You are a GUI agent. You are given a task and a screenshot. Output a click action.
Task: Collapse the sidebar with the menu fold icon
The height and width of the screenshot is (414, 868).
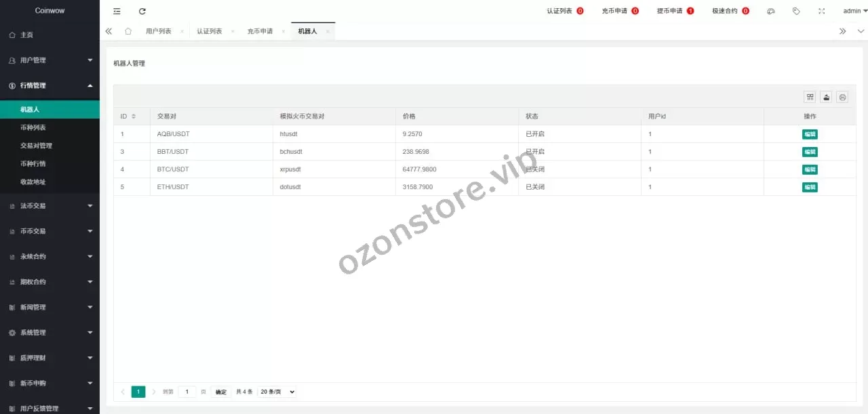tap(117, 12)
